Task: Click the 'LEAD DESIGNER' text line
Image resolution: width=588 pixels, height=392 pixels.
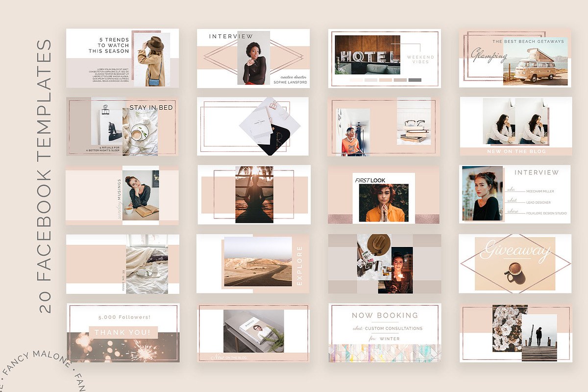Action: point(539,202)
